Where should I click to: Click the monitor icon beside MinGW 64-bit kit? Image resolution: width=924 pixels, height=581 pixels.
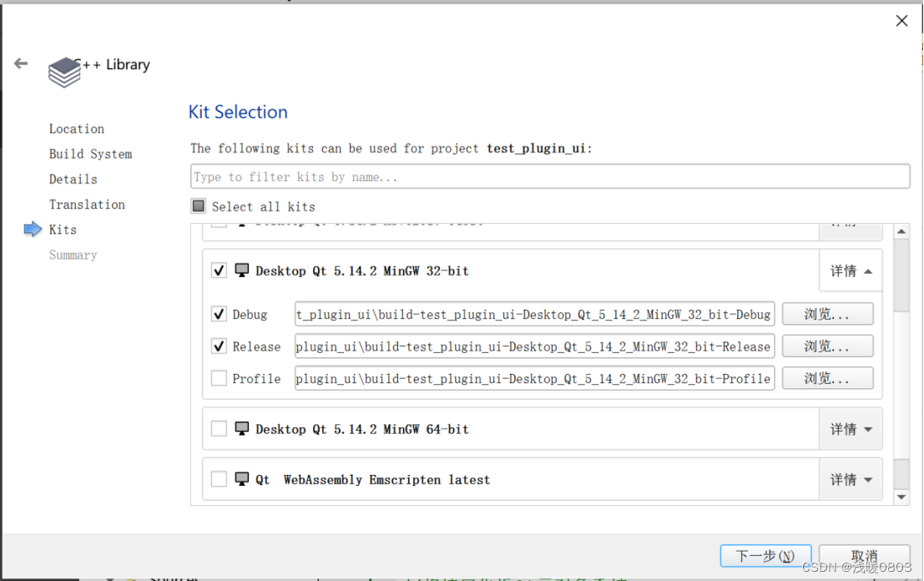(x=241, y=428)
